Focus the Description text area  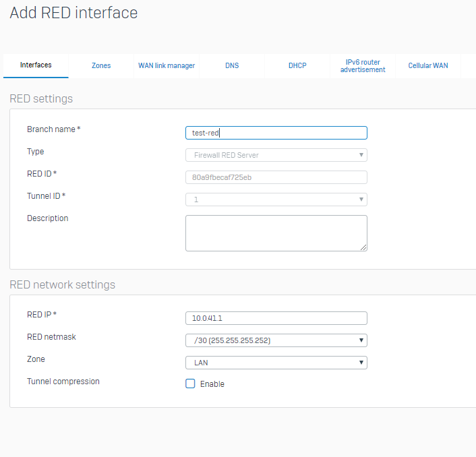click(x=276, y=233)
